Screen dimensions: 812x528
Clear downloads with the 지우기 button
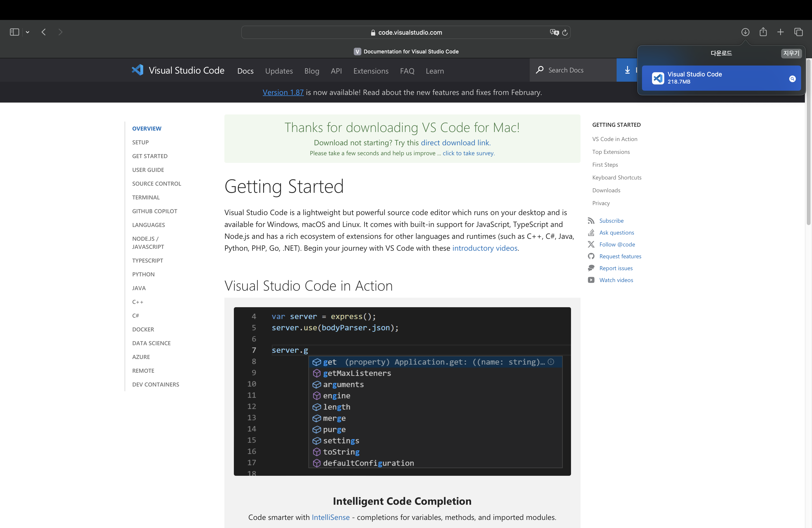pyautogui.click(x=791, y=53)
